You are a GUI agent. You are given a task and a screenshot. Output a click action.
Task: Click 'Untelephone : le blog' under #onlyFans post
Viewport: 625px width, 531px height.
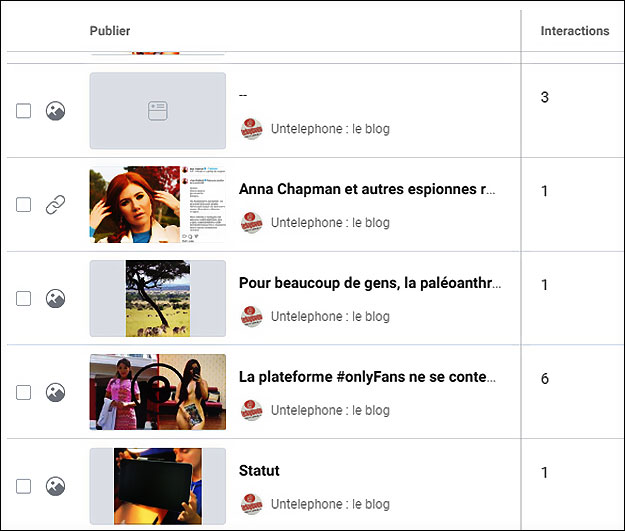tap(330, 410)
